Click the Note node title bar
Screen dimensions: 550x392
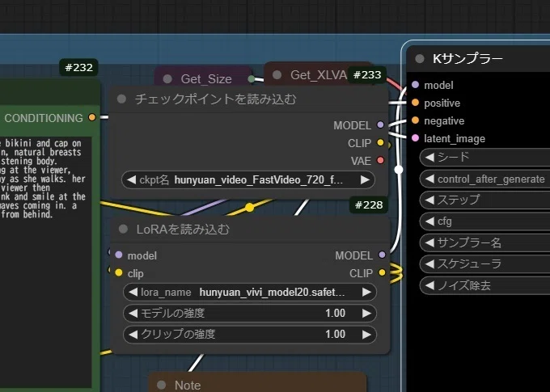tap(258, 383)
